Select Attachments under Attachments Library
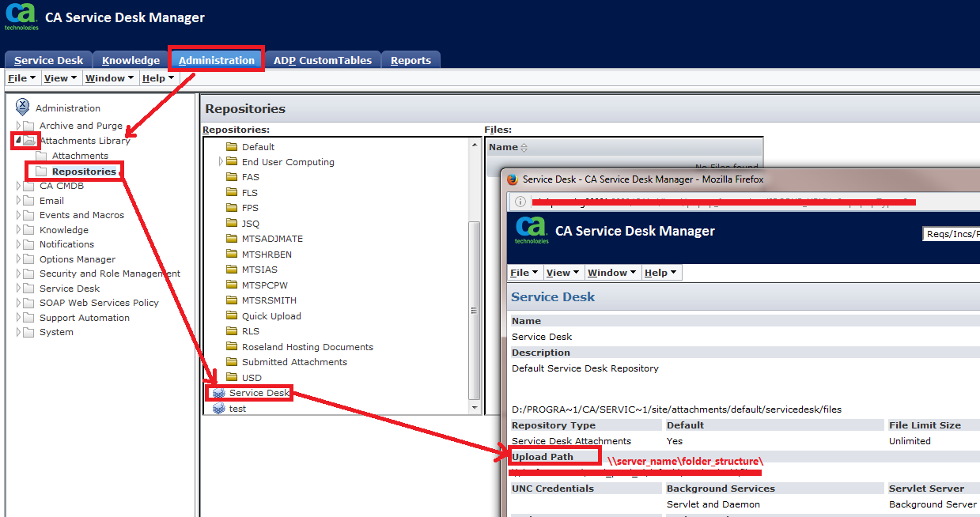 click(x=80, y=156)
